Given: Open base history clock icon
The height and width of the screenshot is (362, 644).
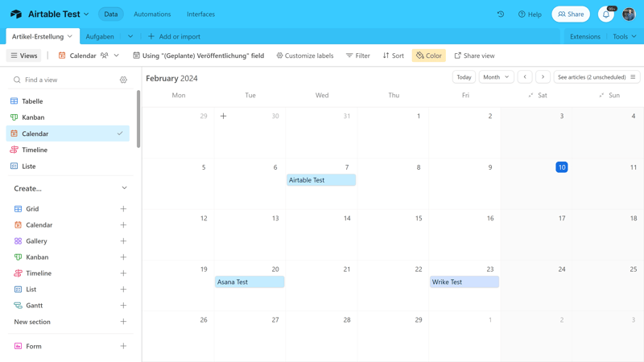Looking at the screenshot, I should tap(501, 14).
